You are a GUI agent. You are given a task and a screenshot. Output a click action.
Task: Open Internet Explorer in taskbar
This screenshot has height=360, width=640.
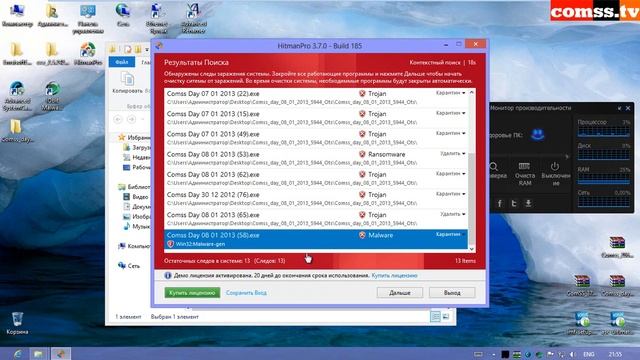17,354
